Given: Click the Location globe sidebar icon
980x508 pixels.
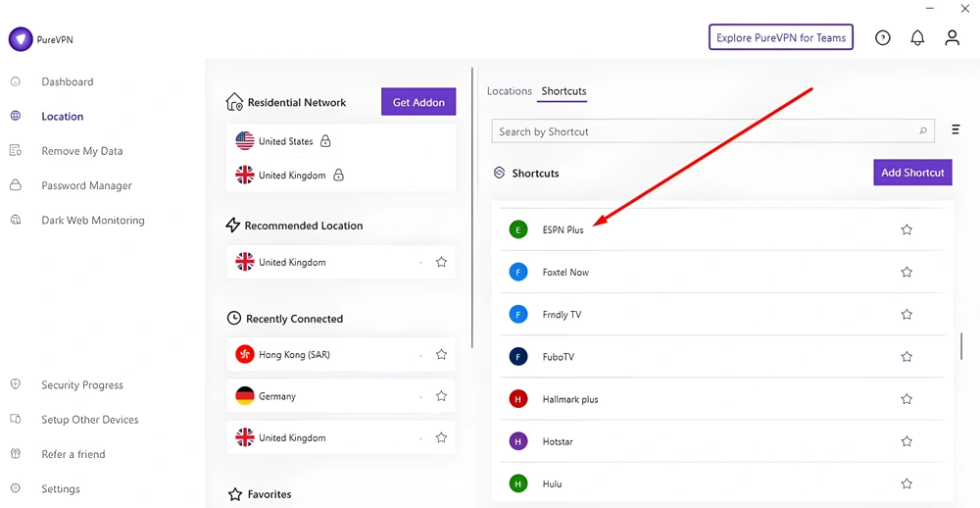Looking at the screenshot, I should click(16, 116).
